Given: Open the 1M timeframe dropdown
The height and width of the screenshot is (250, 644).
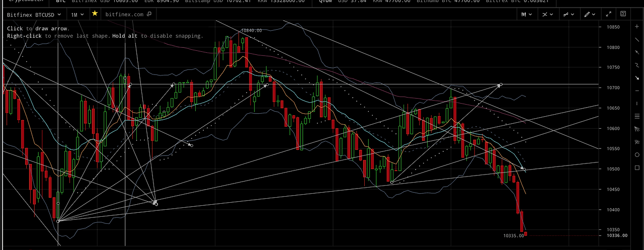Looking at the screenshot, I should pos(77,15).
